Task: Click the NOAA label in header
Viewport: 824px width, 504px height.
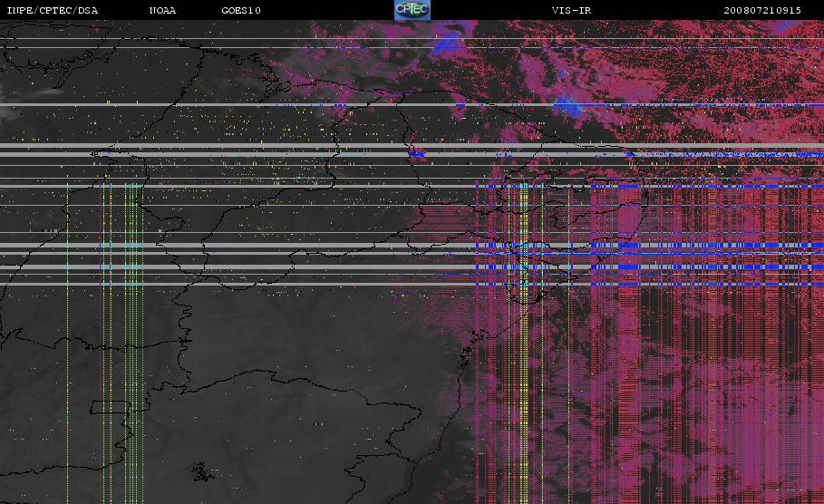Action: (x=162, y=11)
